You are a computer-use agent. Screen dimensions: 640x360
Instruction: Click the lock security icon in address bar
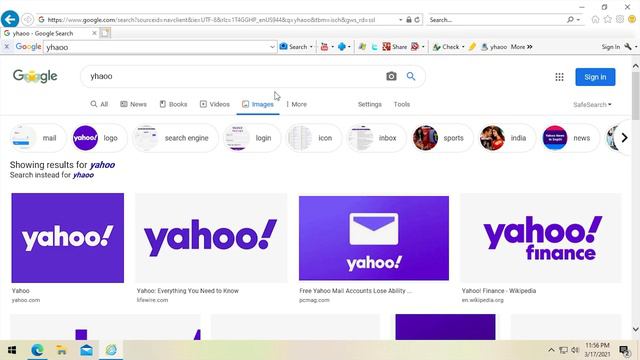coord(409,20)
